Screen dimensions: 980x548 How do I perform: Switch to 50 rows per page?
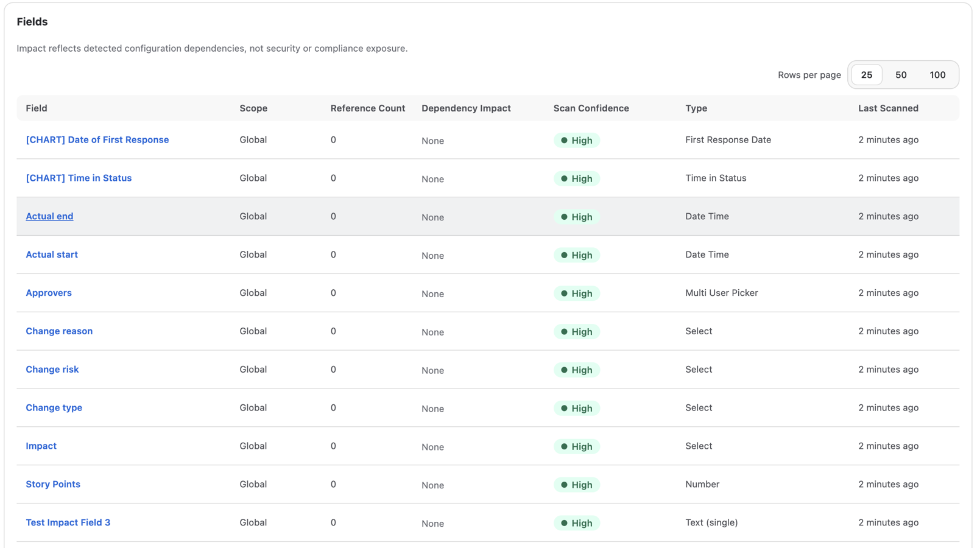901,74
